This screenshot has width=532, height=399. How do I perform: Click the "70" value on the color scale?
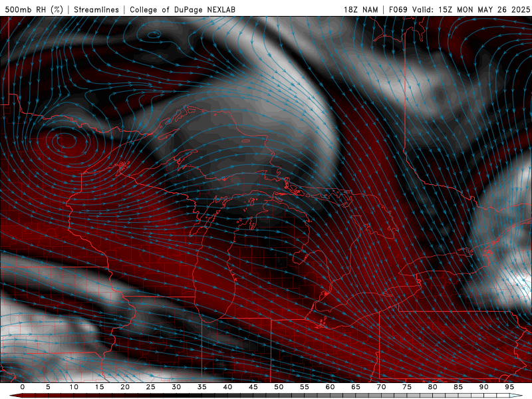pyautogui.click(x=381, y=387)
